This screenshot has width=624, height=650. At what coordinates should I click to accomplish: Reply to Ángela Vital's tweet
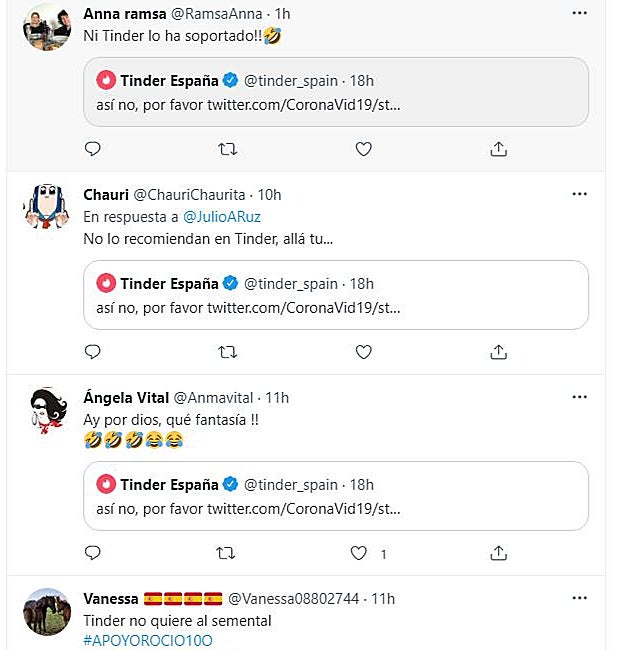[93, 553]
